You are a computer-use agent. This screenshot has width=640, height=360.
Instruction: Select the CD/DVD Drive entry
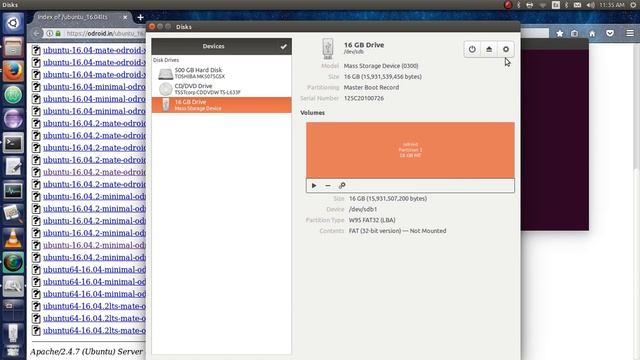click(x=222, y=89)
